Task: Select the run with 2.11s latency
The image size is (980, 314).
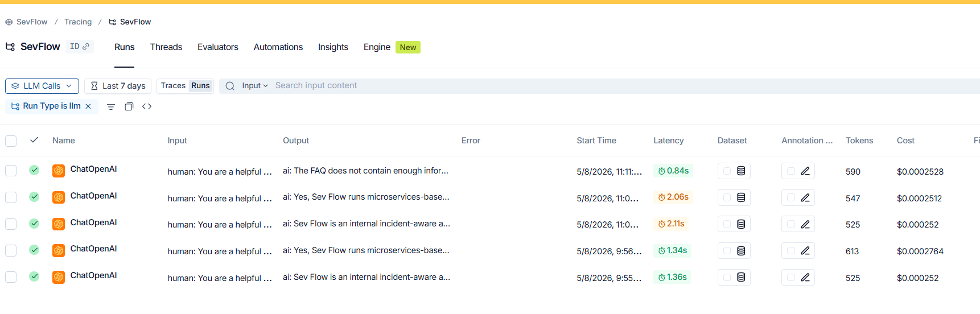Action: pyautogui.click(x=11, y=224)
